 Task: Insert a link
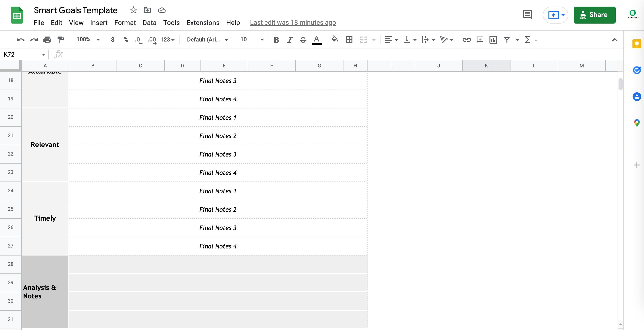[x=467, y=39]
